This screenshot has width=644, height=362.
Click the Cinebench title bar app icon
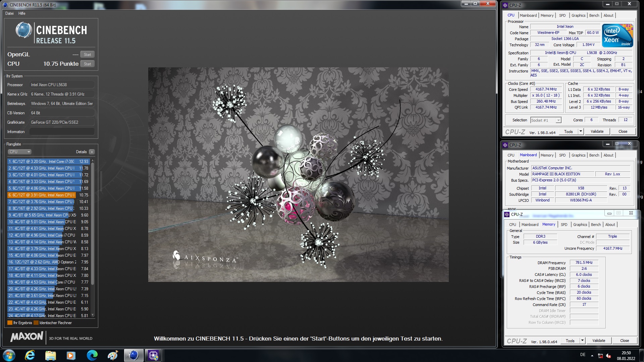pyautogui.click(x=5, y=5)
